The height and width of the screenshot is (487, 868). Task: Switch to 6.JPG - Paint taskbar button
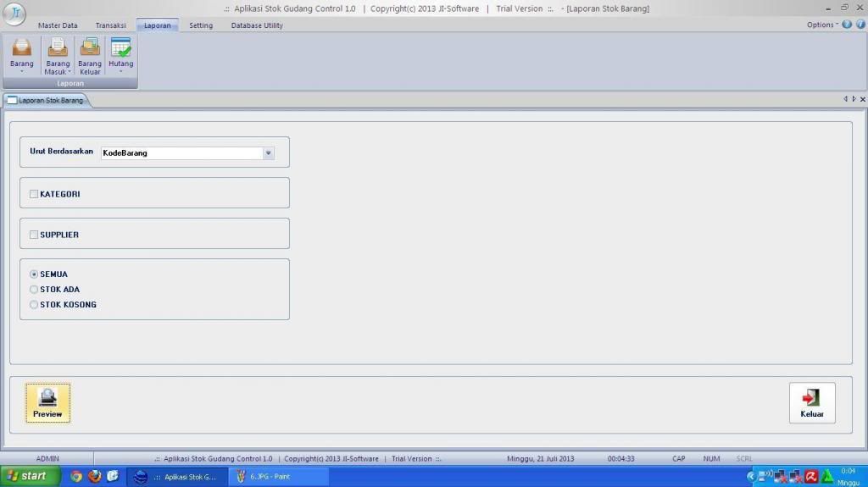tap(278, 477)
